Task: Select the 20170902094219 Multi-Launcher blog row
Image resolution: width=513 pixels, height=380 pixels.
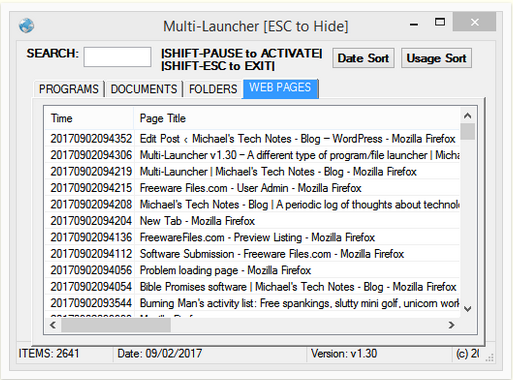Action: [x=252, y=171]
